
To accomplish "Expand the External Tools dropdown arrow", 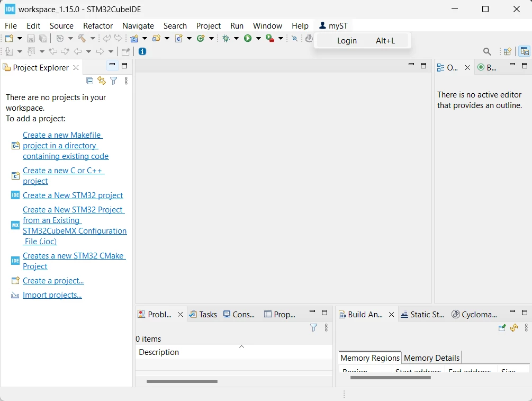I will pos(281,38).
